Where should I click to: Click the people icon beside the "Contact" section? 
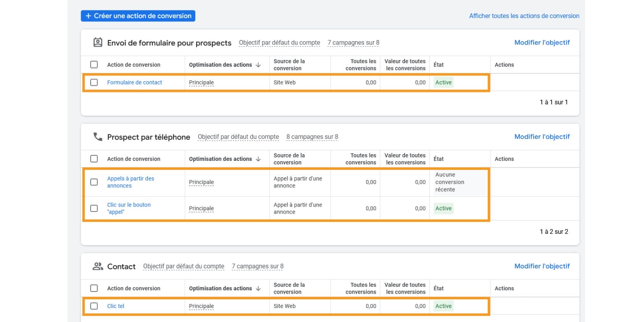click(97, 266)
